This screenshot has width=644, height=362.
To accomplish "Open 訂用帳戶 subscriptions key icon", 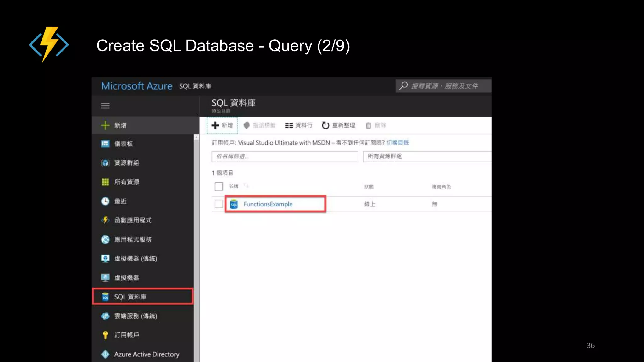I will pyautogui.click(x=105, y=335).
